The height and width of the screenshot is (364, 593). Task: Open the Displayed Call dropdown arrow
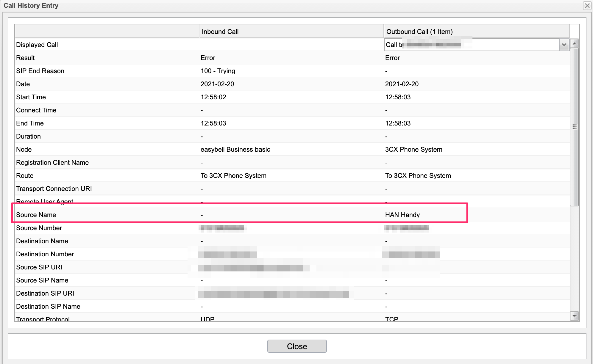point(564,45)
